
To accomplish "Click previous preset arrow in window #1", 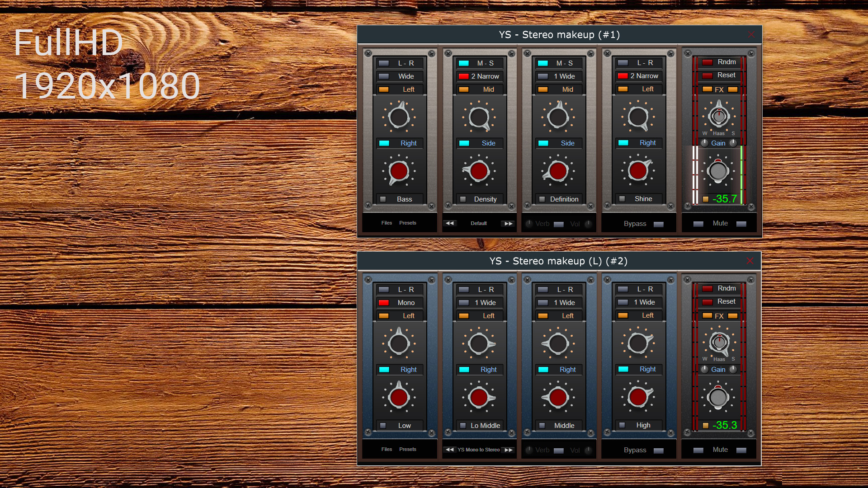I will (450, 223).
